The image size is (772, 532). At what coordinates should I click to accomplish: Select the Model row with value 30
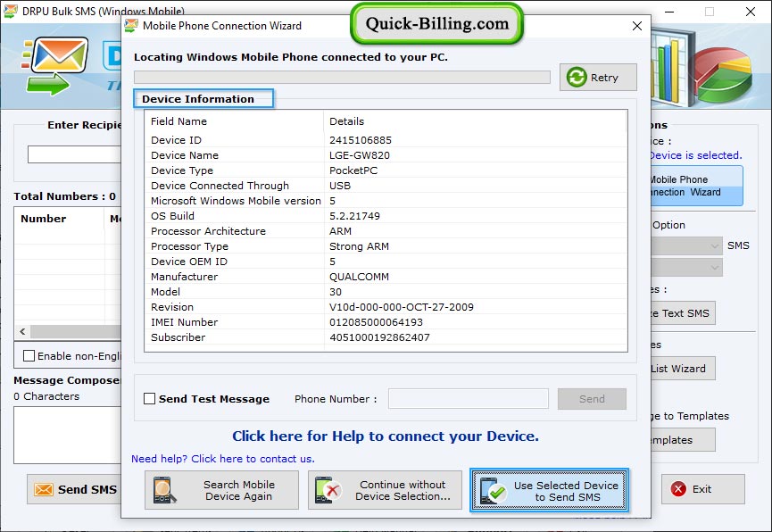click(386, 292)
